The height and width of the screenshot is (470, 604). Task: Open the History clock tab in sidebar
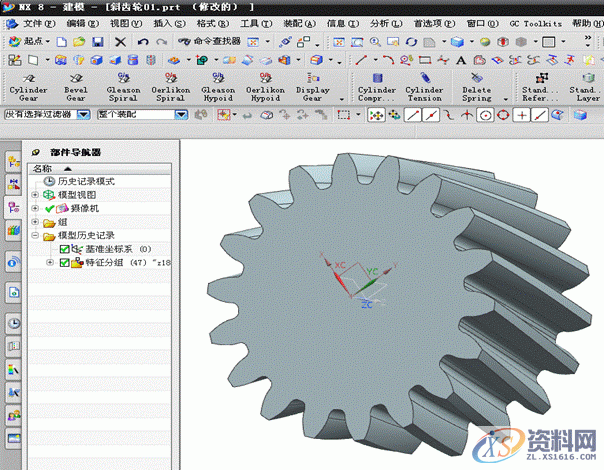click(14, 323)
